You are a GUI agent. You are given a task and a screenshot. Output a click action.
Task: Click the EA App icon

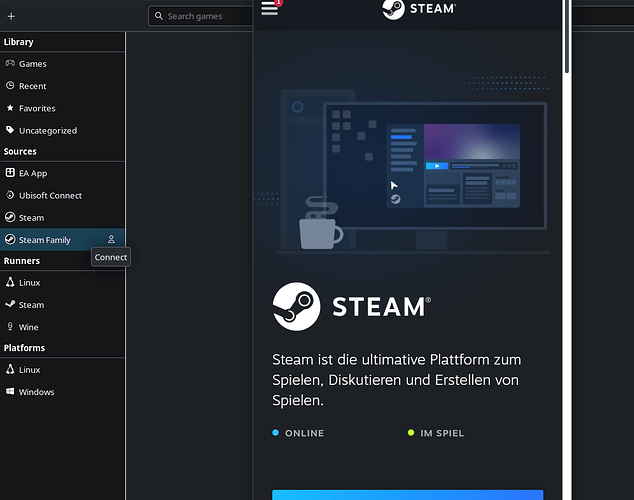point(10,173)
